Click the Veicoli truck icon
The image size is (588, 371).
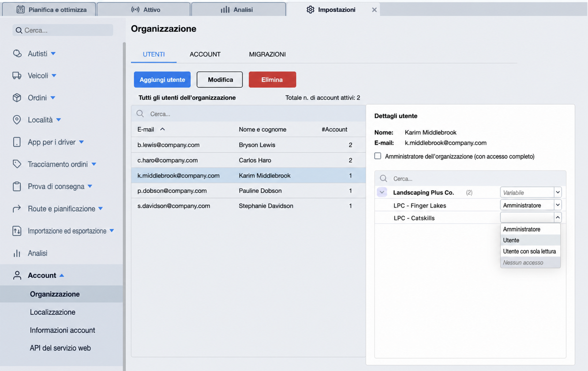17,76
